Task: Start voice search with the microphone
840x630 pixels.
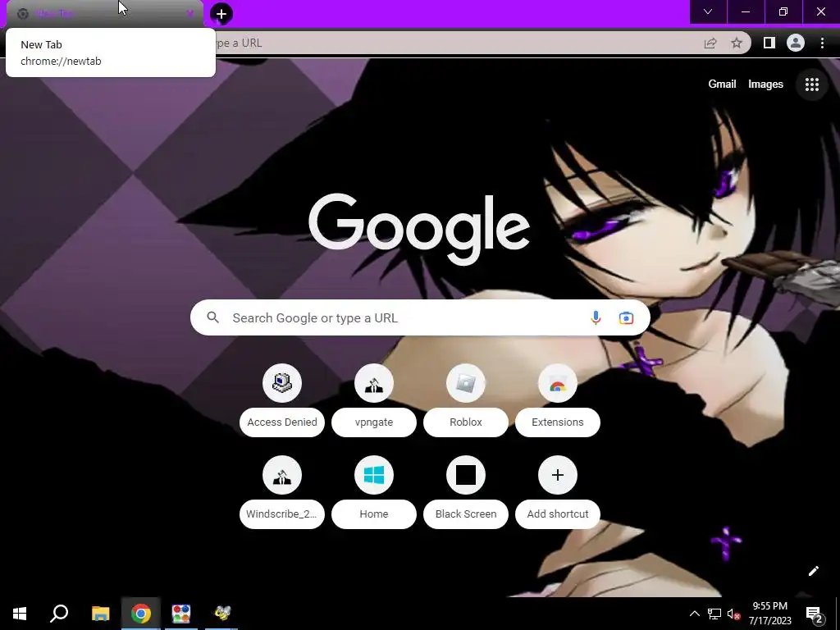Action: [x=596, y=317]
